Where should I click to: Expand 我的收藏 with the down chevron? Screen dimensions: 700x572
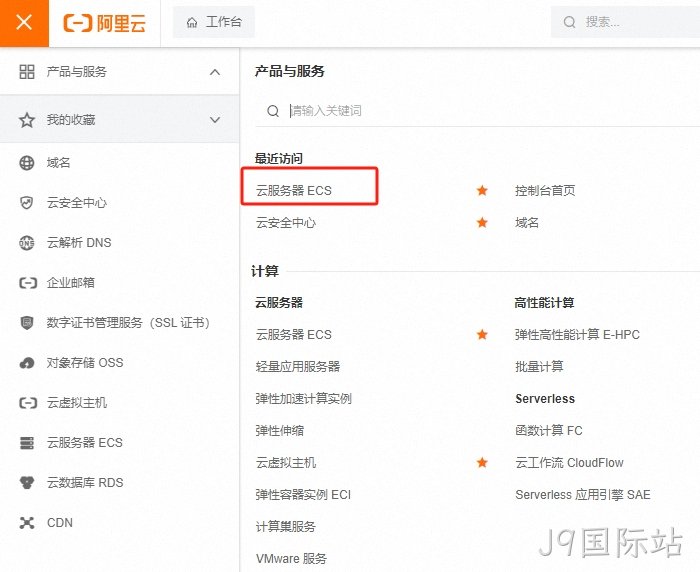(215, 120)
